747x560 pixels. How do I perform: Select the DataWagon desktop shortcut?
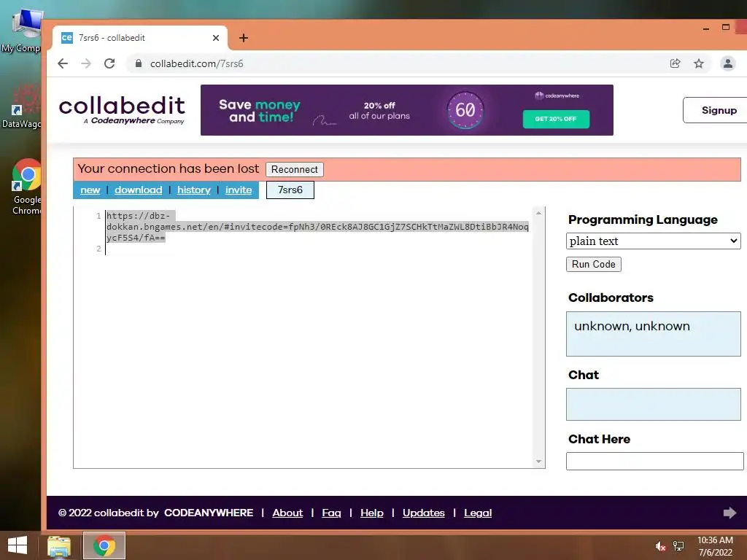point(21,106)
